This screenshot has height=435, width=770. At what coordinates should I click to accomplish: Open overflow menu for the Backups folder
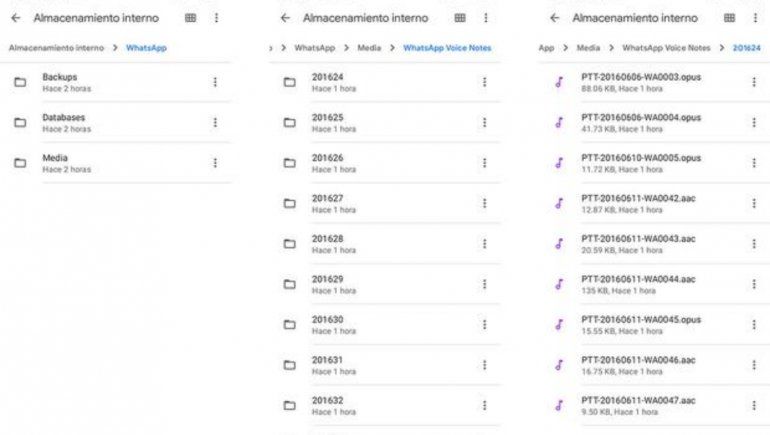215,82
